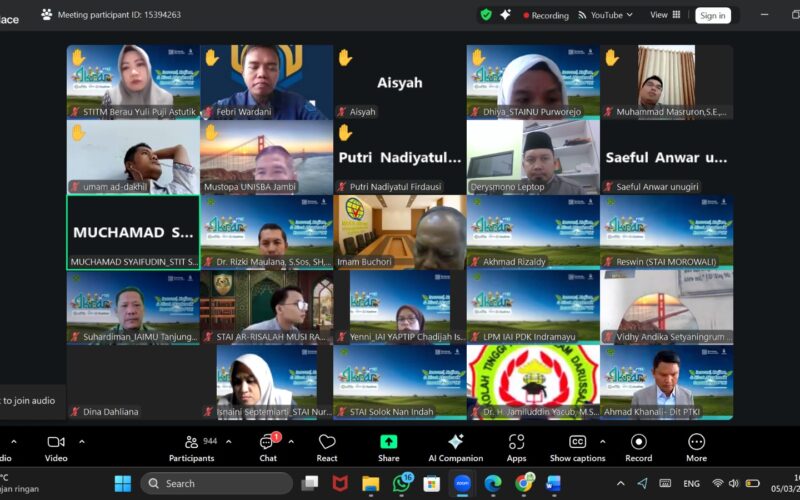Viewport: 800px width, 500px height.
Task: Toggle Video camera on or off
Action: (x=56, y=446)
